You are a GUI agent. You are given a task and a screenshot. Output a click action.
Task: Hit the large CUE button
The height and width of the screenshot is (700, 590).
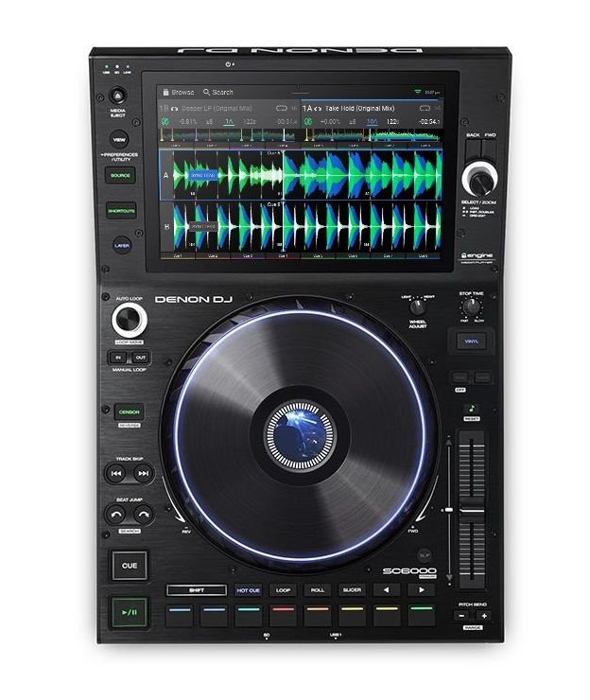[130, 566]
